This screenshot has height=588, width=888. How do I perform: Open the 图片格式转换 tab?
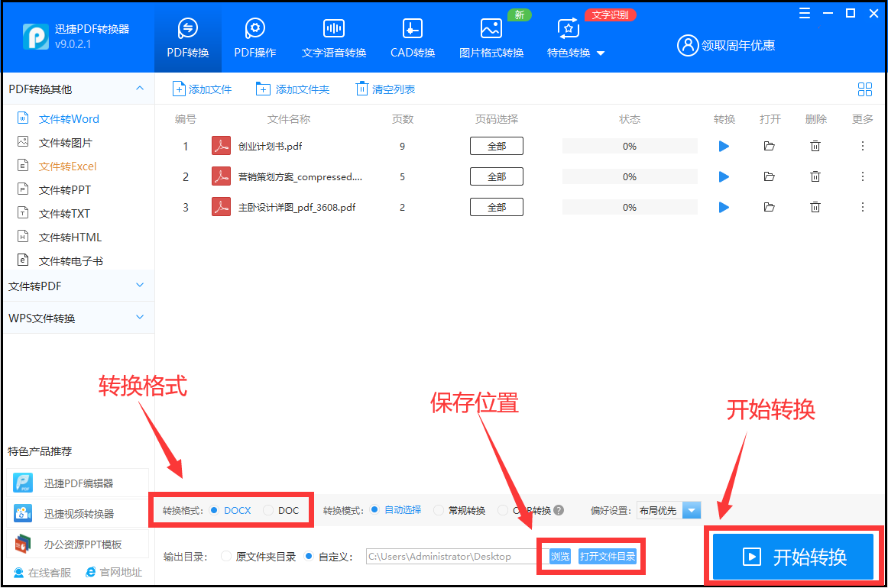coord(491,38)
